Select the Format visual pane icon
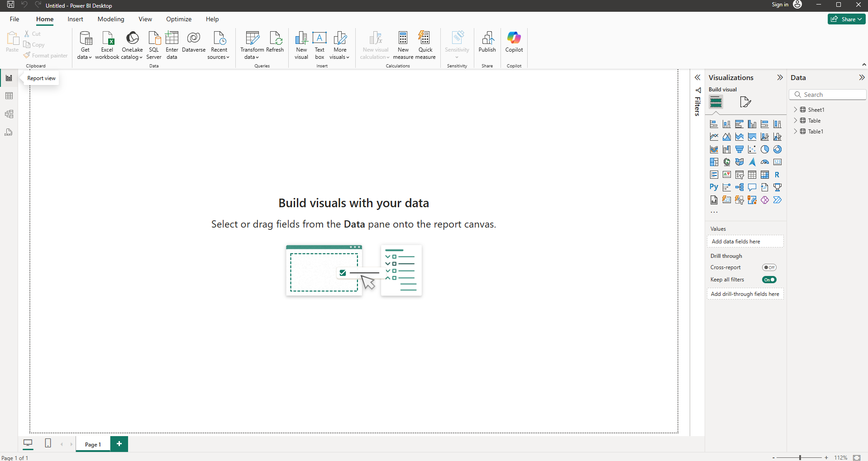This screenshot has width=868, height=461. (x=745, y=102)
